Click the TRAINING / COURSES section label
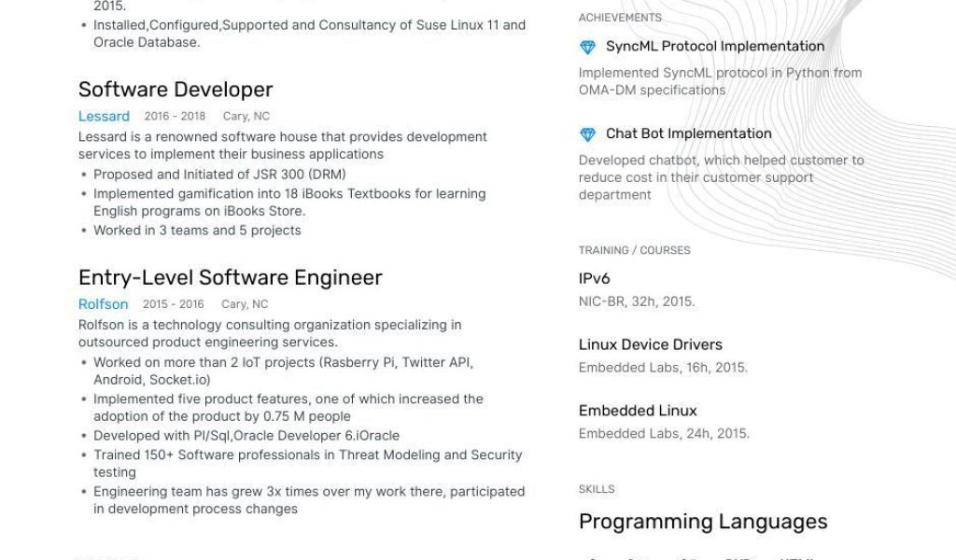The height and width of the screenshot is (560, 956). click(634, 250)
